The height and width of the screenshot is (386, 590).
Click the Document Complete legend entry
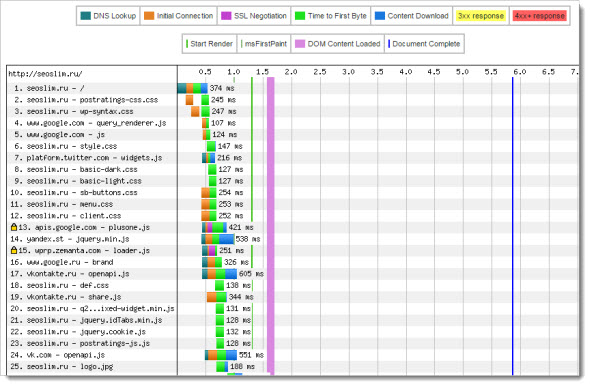(x=424, y=44)
